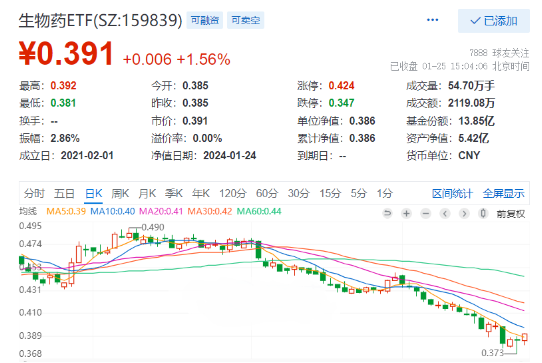Click the MA30:0.42 indicator label
This screenshot has height=363, width=542.
(209, 211)
